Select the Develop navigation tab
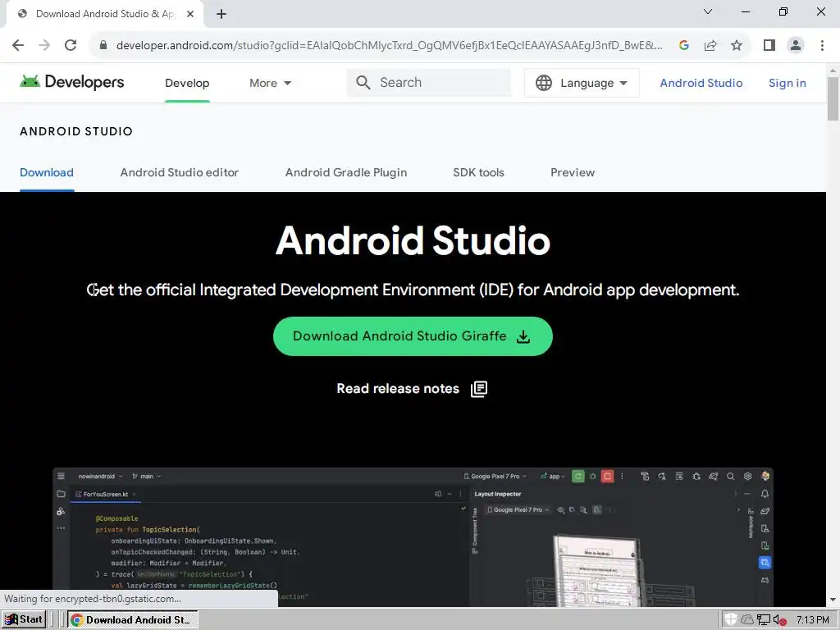Screen dimensions: 840x630 pyautogui.click(x=187, y=83)
